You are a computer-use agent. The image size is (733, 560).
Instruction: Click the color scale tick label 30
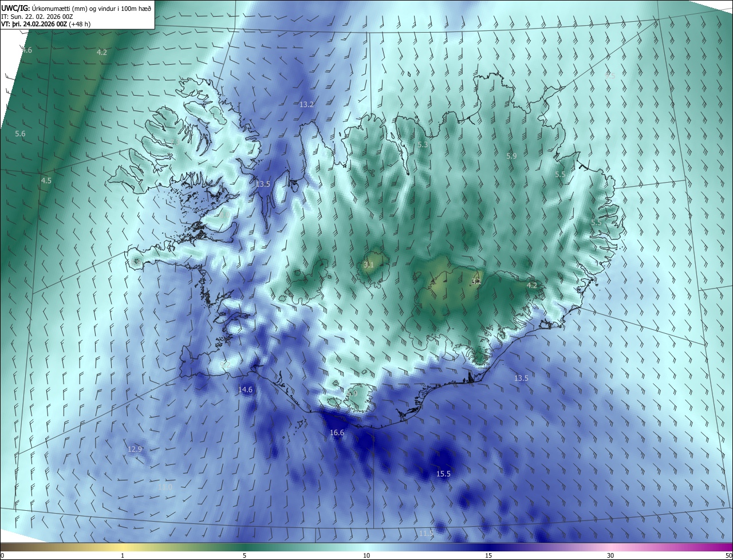(x=610, y=555)
